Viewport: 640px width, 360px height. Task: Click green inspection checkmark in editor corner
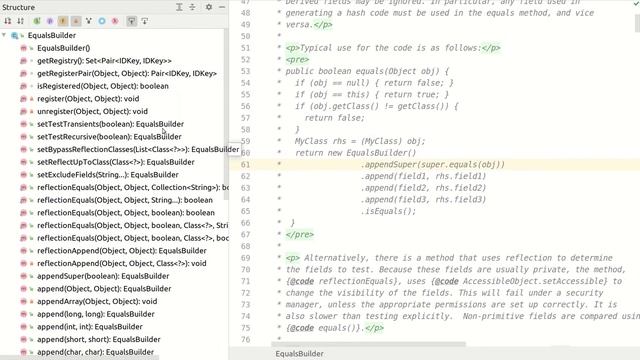(x=636, y=3)
